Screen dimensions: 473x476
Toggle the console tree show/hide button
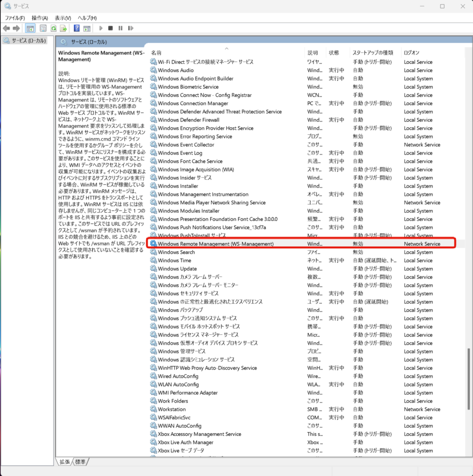point(30,28)
